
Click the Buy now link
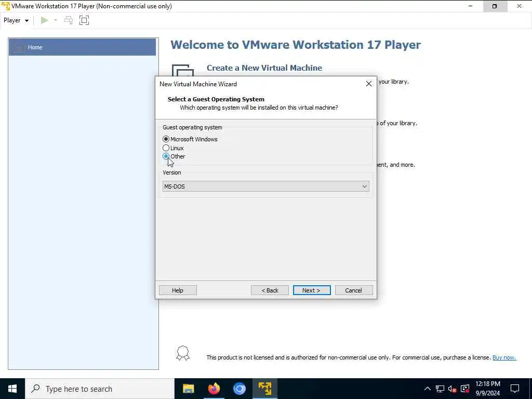tap(504, 357)
